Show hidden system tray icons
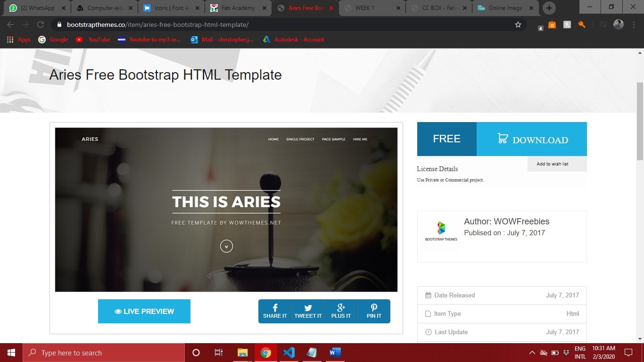The width and height of the screenshot is (644, 362). pyautogui.click(x=532, y=353)
